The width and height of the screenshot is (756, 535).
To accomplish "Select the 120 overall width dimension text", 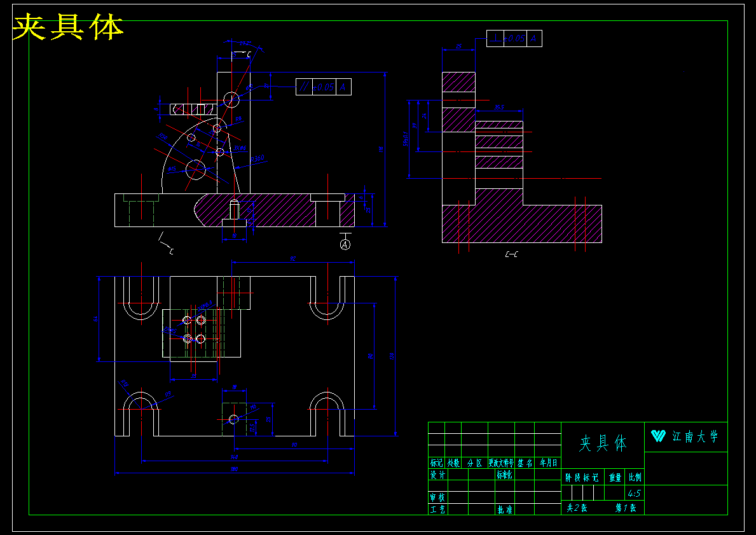I will (x=392, y=356).
